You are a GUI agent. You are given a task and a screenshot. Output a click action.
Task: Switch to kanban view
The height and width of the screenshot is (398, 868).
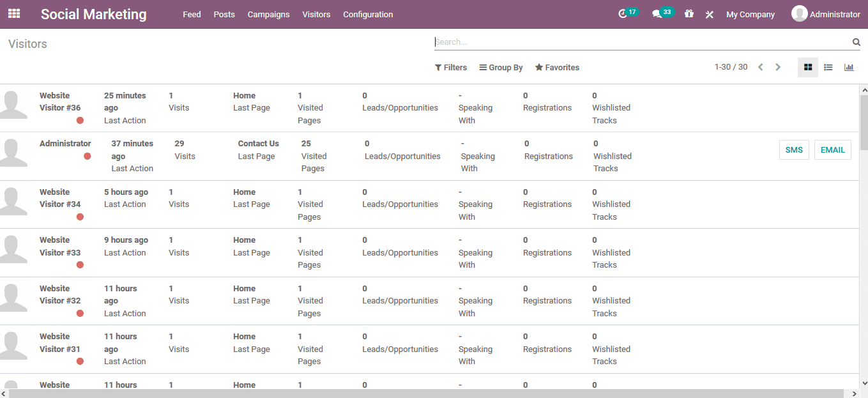(x=808, y=67)
